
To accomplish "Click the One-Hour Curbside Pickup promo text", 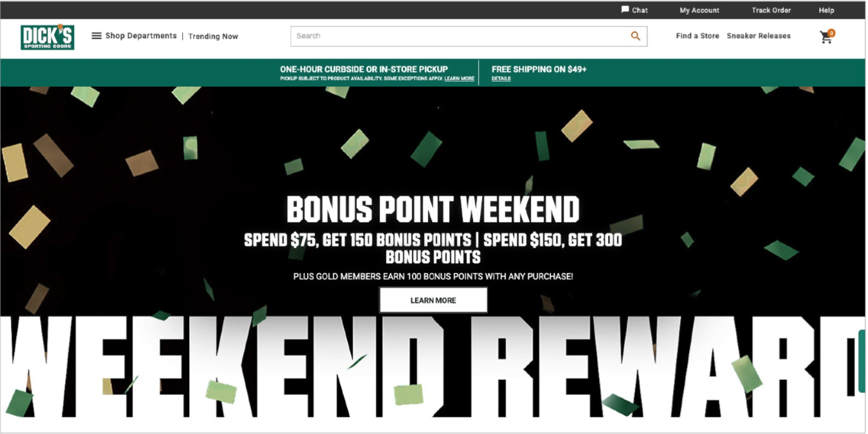I will (364, 69).
